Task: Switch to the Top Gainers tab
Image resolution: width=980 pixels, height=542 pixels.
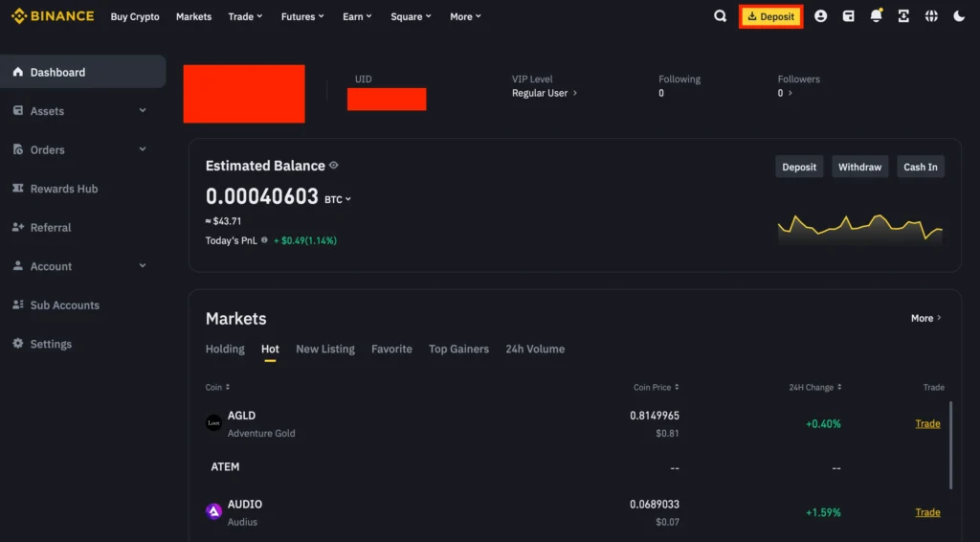Action: 458,349
